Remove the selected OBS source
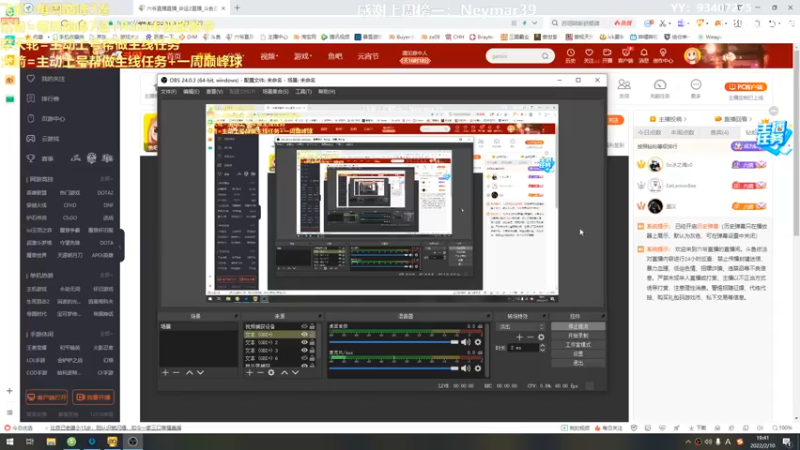The width and height of the screenshot is (800, 450). click(260, 373)
